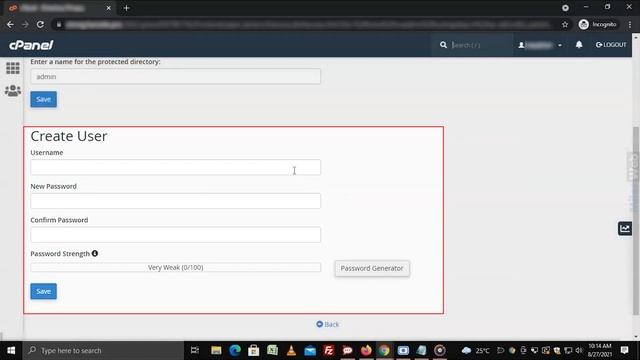The image size is (640, 360).
Task: Open Excel from the taskbar
Action: click(x=272, y=350)
